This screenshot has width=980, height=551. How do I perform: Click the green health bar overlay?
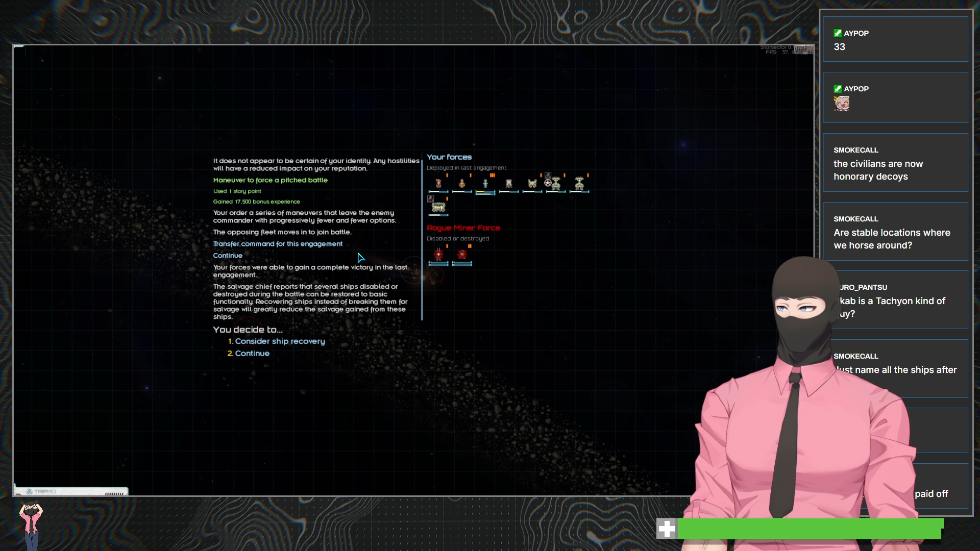809,529
